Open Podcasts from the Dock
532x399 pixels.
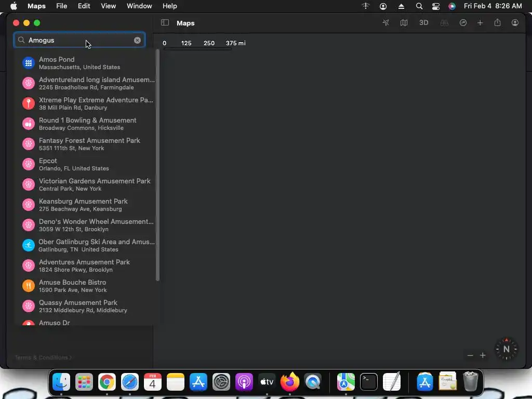click(244, 382)
